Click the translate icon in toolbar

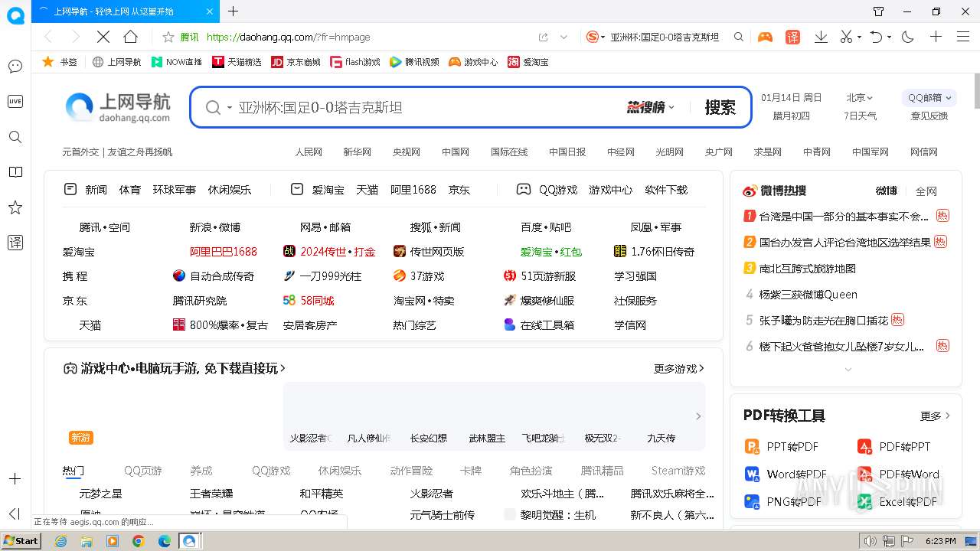[x=792, y=37]
